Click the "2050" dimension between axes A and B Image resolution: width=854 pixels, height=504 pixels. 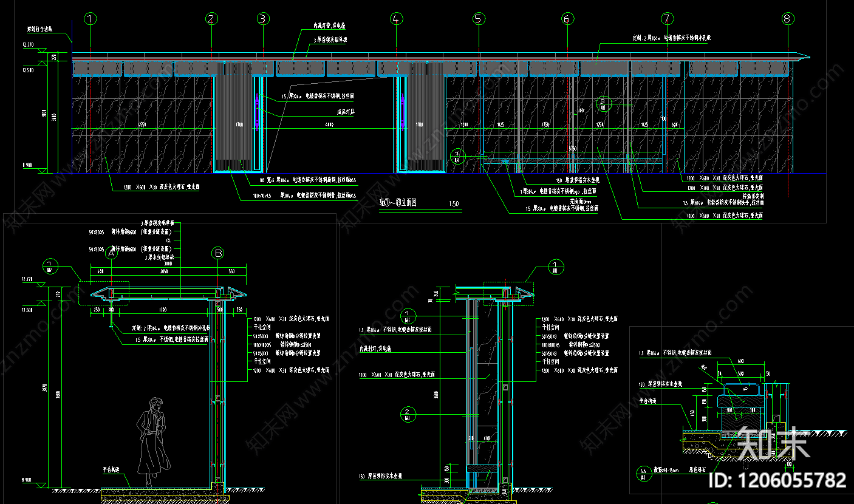point(164,273)
